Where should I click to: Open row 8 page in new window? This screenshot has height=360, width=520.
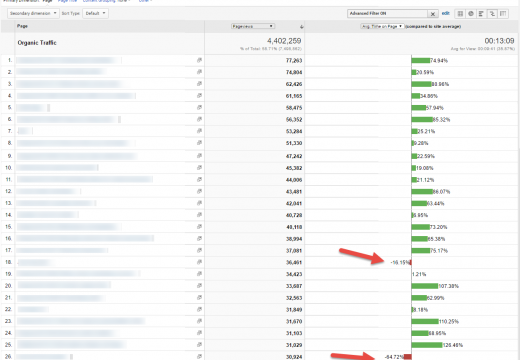(199, 143)
